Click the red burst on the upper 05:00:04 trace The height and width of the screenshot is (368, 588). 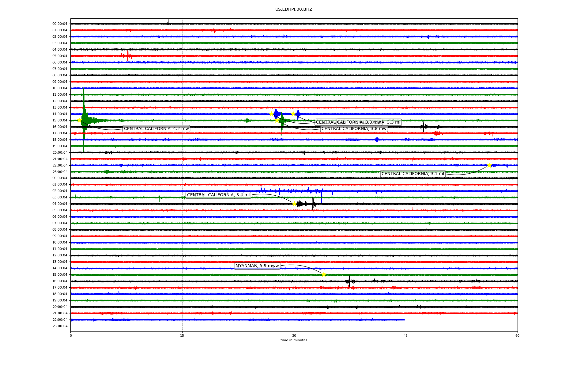click(x=127, y=56)
